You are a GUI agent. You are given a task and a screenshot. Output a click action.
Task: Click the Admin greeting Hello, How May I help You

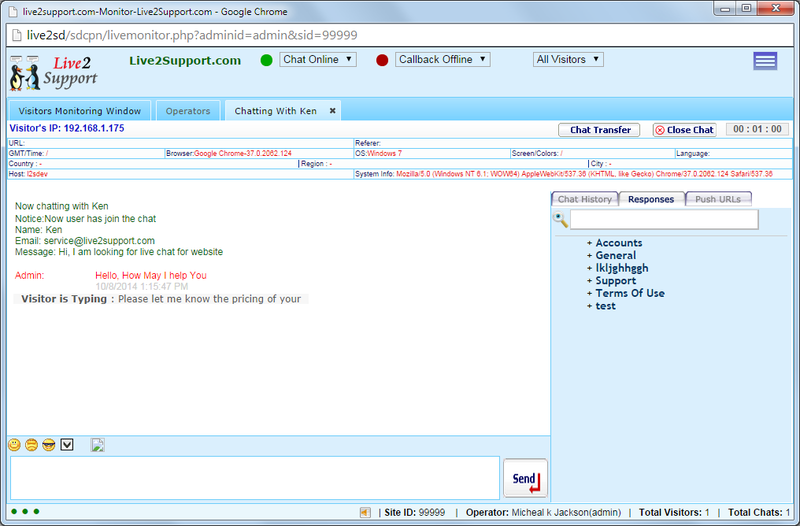(151, 275)
